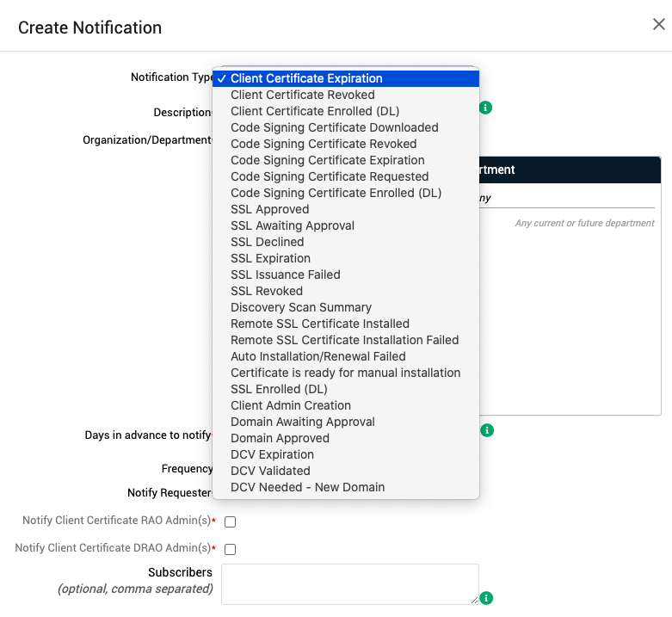This screenshot has height=617, width=672.
Task: Pick Discovery Scan Summary notification type
Action: pos(301,307)
